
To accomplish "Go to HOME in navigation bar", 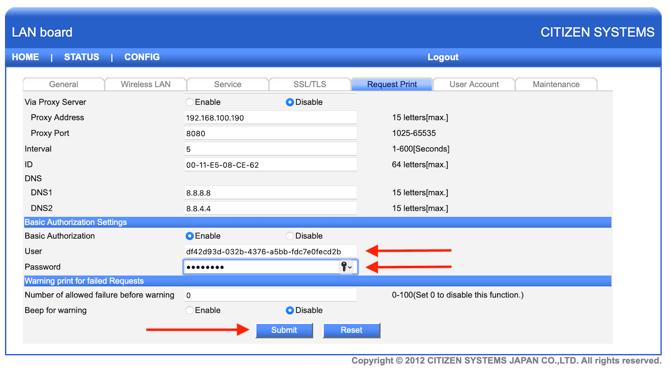I will pyautogui.click(x=25, y=57).
